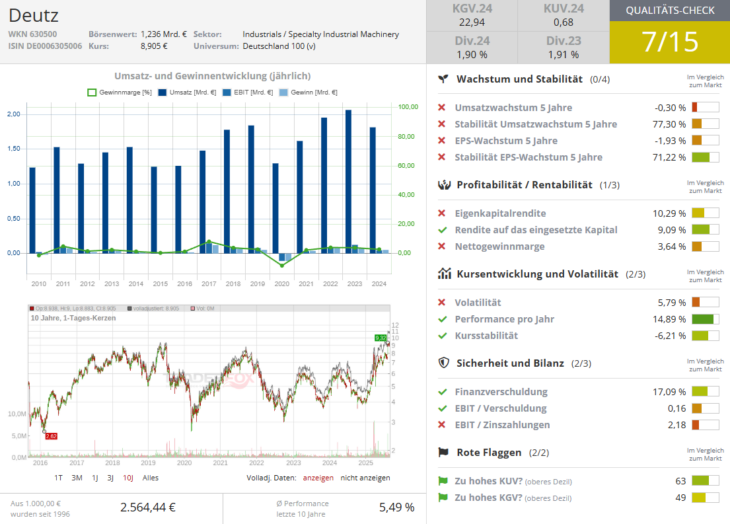
Task: Click nicht anzeigen for Volladj. Daten
Action: coord(365,478)
